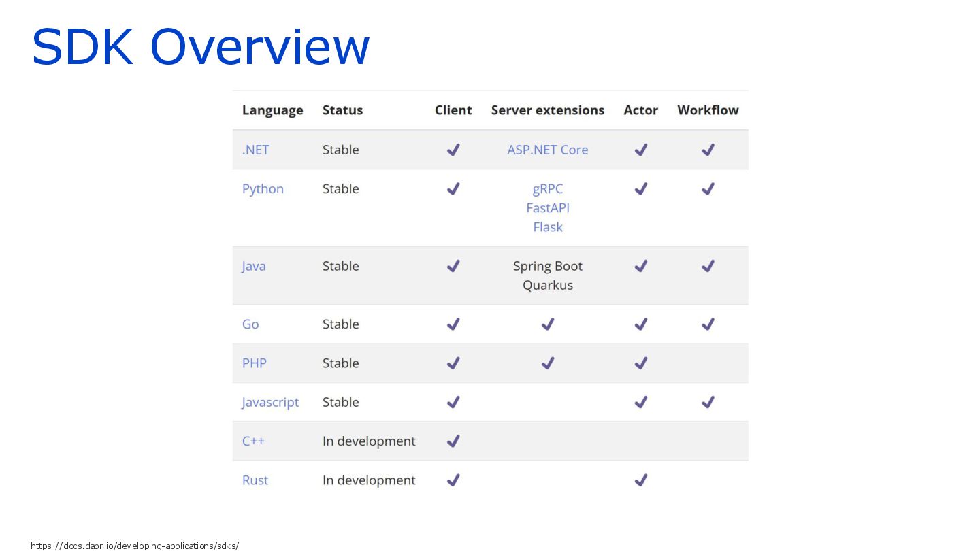
Task: Click the Stable status in Java row
Action: point(340,266)
